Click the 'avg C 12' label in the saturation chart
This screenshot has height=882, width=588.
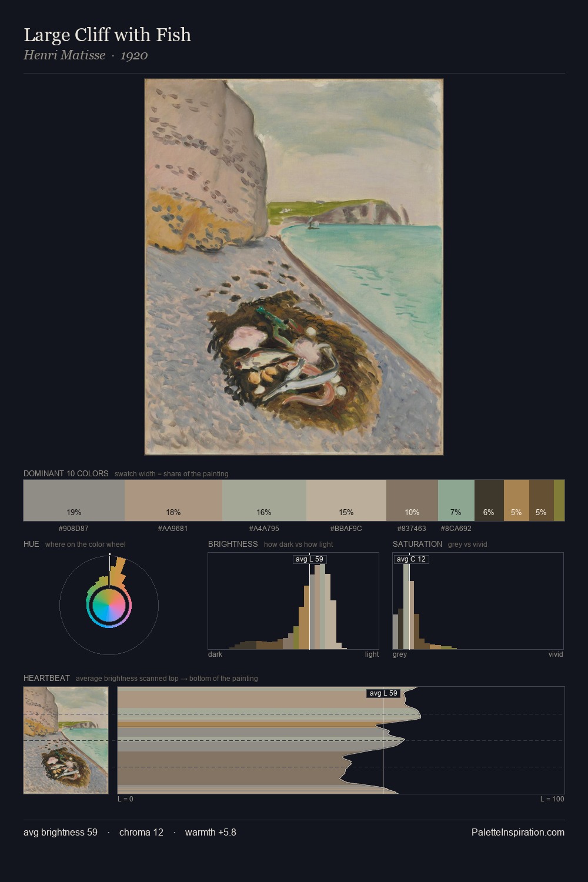pyautogui.click(x=411, y=559)
